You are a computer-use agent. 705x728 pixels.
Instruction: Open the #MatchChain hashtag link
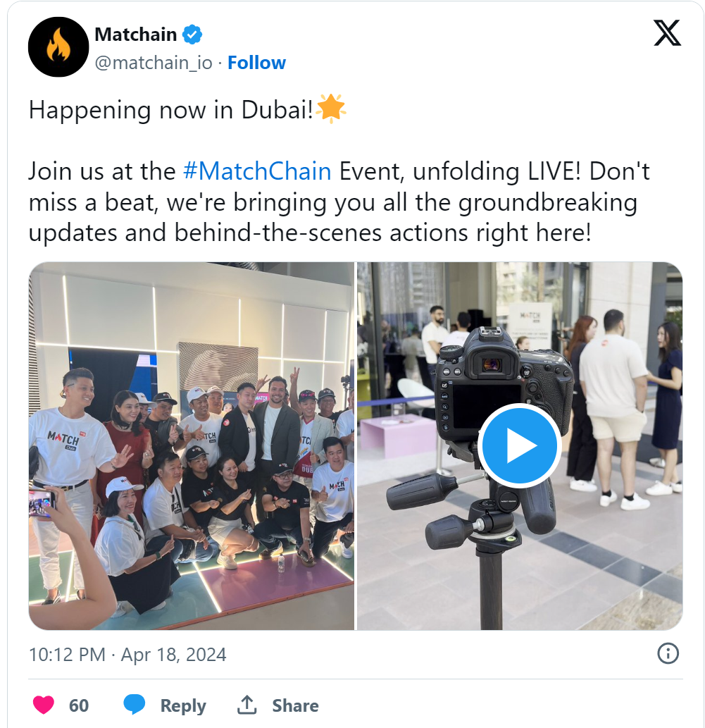(257, 171)
